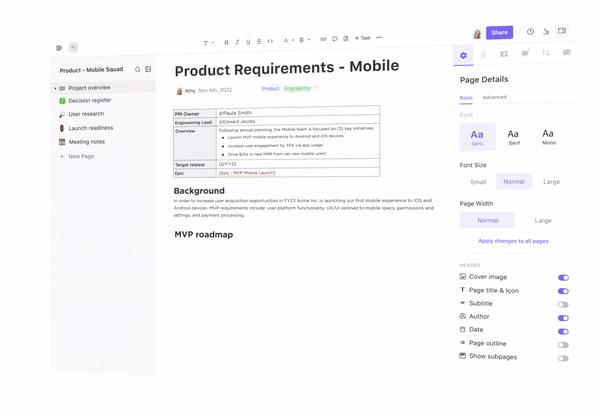Search pages in Product - Mobile Squad

point(137,70)
